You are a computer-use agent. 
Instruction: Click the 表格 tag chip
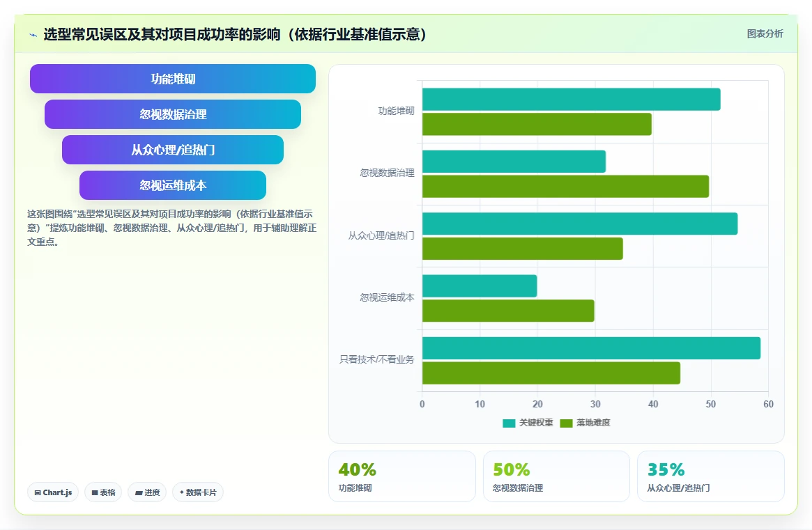pyautogui.click(x=103, y=492)
